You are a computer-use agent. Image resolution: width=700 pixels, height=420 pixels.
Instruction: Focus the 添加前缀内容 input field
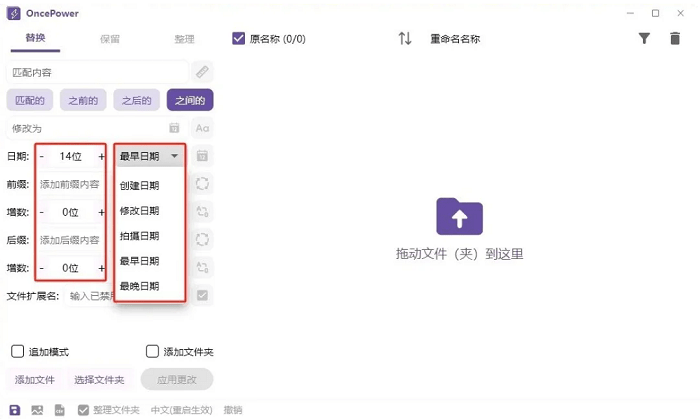pos(70,184)
